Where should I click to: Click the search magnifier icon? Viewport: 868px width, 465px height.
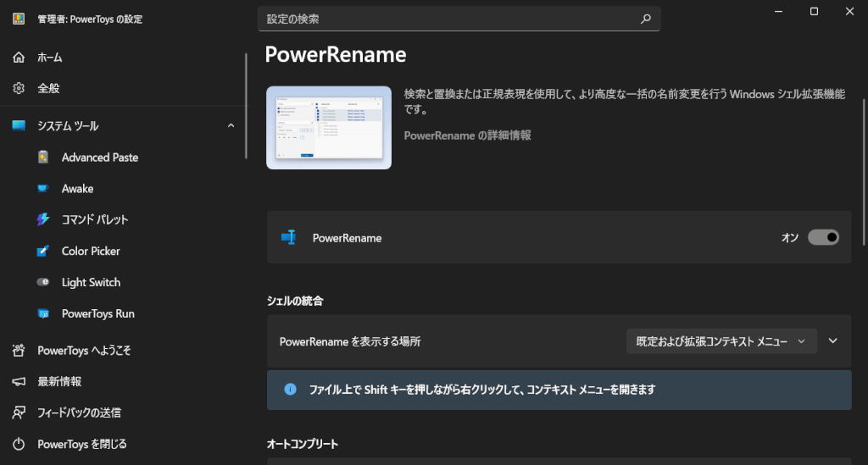click(x=646, y=19)
